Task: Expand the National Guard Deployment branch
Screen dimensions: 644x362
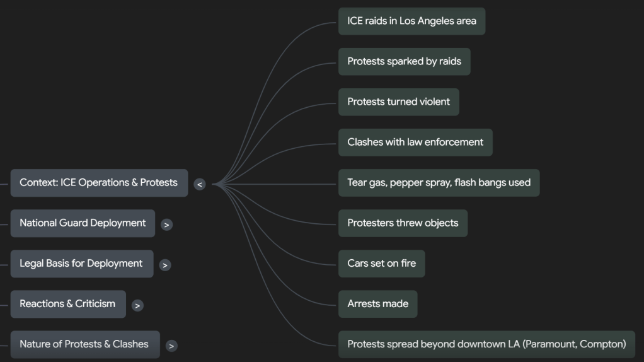Action: point(166,225)
